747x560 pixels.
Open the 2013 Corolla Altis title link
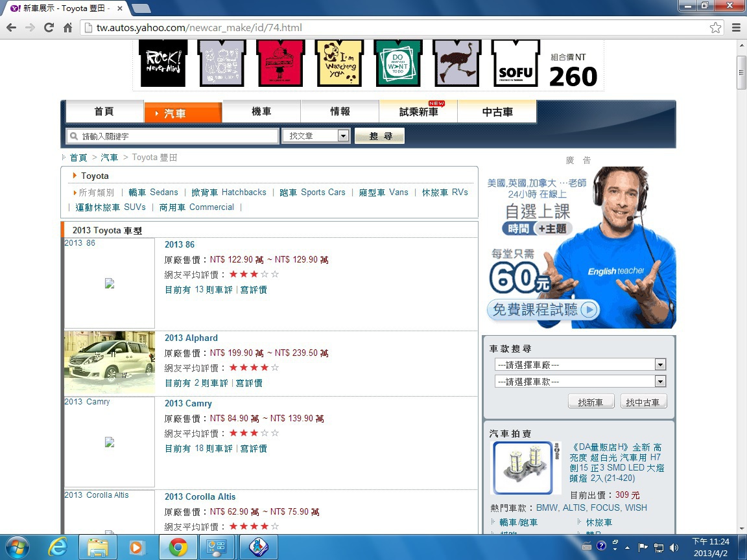(x=200, y=496)
